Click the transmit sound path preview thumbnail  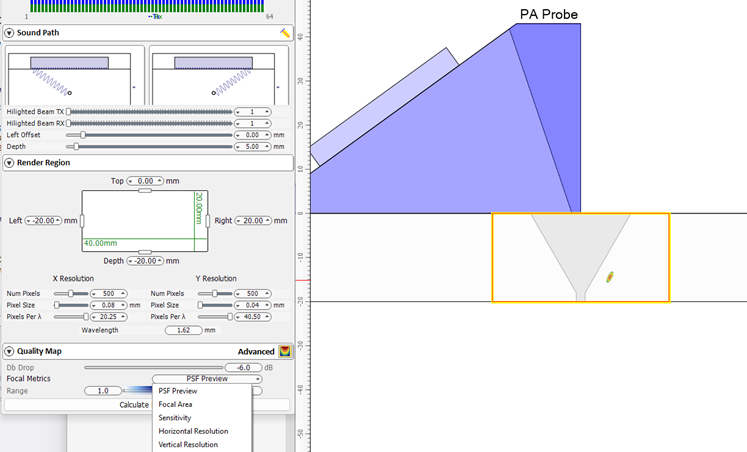(x=75, y=75)
